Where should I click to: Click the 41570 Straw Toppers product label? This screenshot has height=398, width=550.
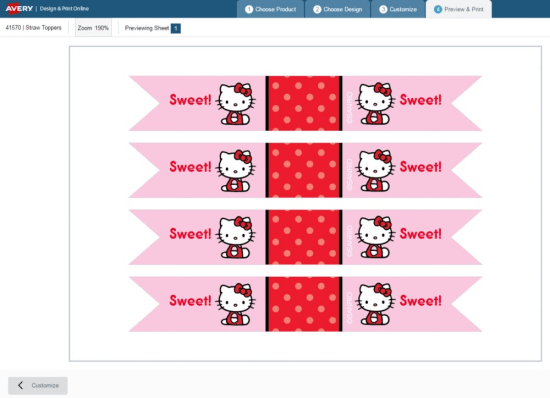point(34,28)
